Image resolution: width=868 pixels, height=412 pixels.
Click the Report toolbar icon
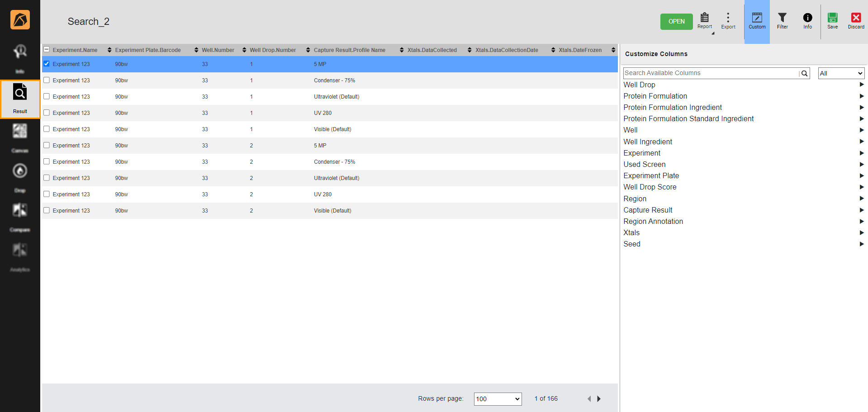tap(704, 21)
